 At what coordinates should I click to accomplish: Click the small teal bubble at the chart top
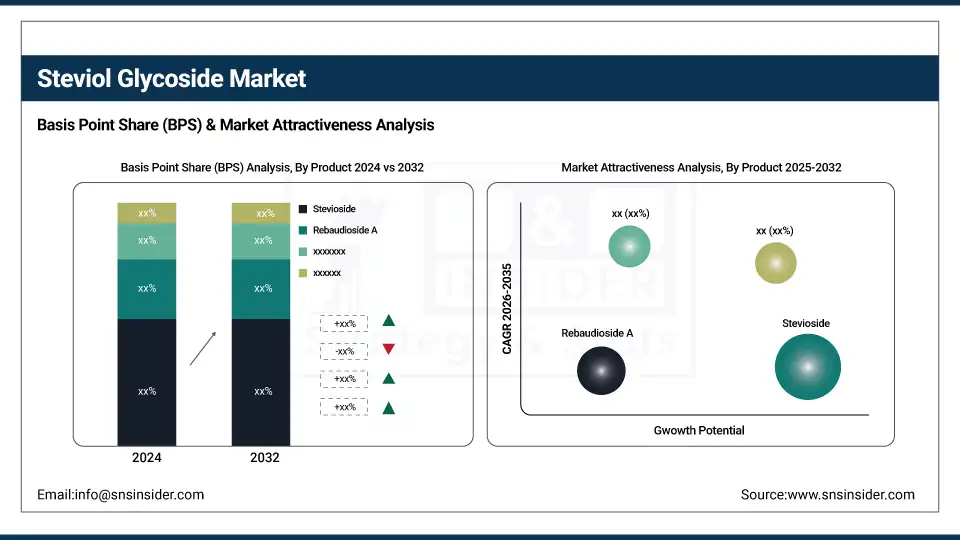[x=629, y=246]
